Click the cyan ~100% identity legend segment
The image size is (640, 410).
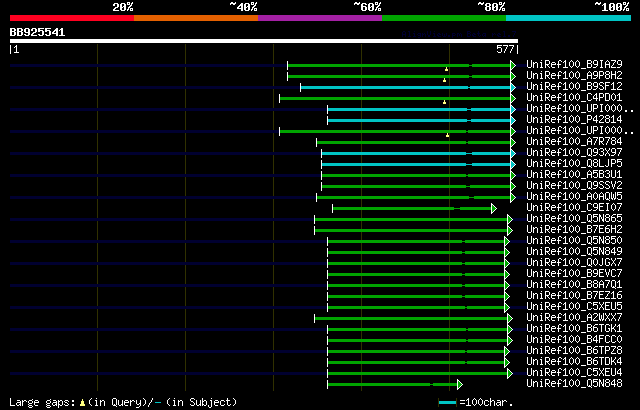tap(569, 18)
